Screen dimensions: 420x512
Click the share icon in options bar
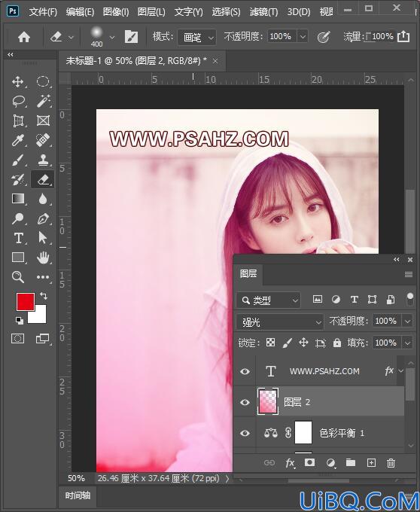(x=403, y=36)
